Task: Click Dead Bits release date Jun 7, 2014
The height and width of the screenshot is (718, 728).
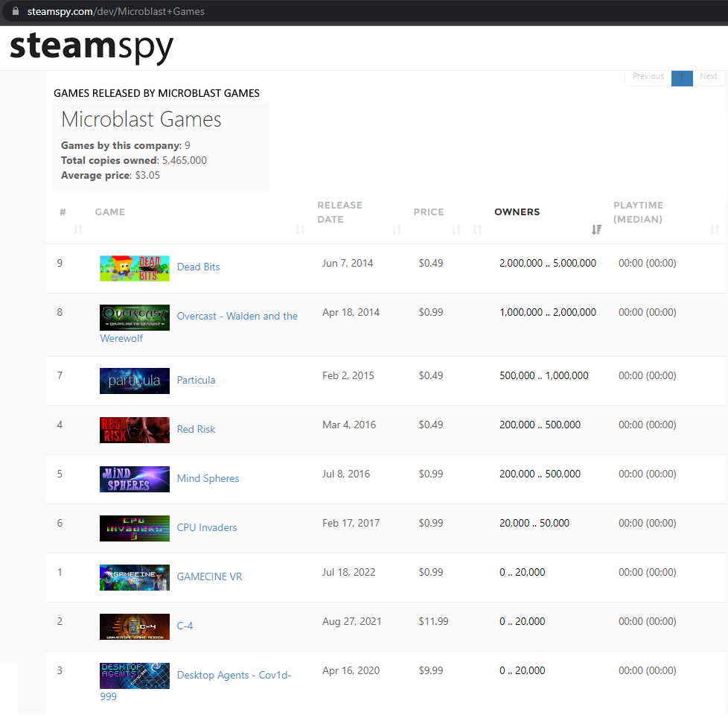Action: (x=348, y=264)
